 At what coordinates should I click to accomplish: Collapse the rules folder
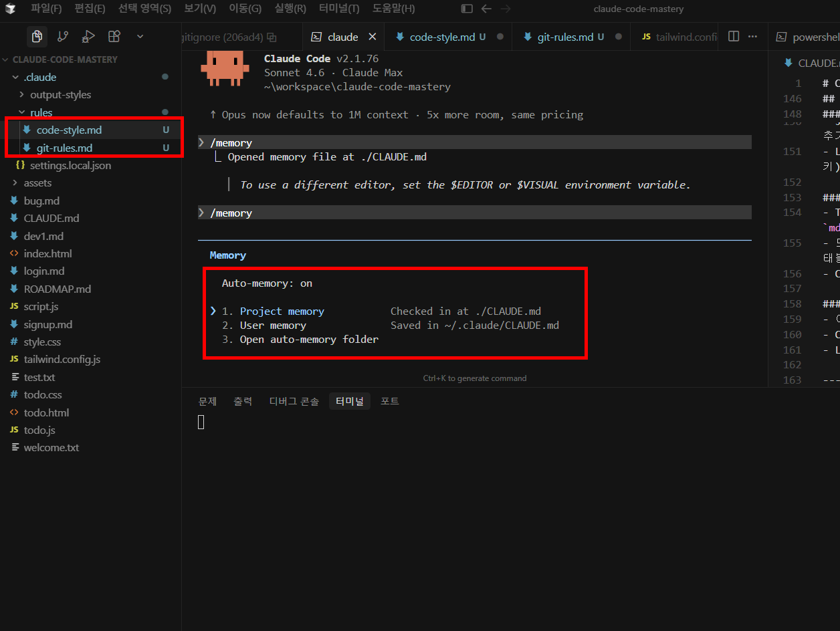pyautogui.click(x=21, y=112)
